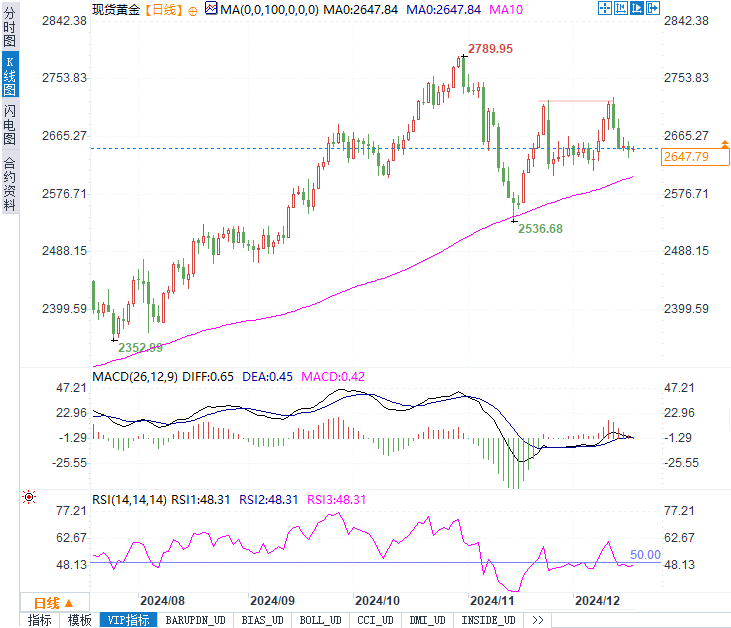
Task: Apply the DMI_UD indicator
Action: click(x=427, y=620)
